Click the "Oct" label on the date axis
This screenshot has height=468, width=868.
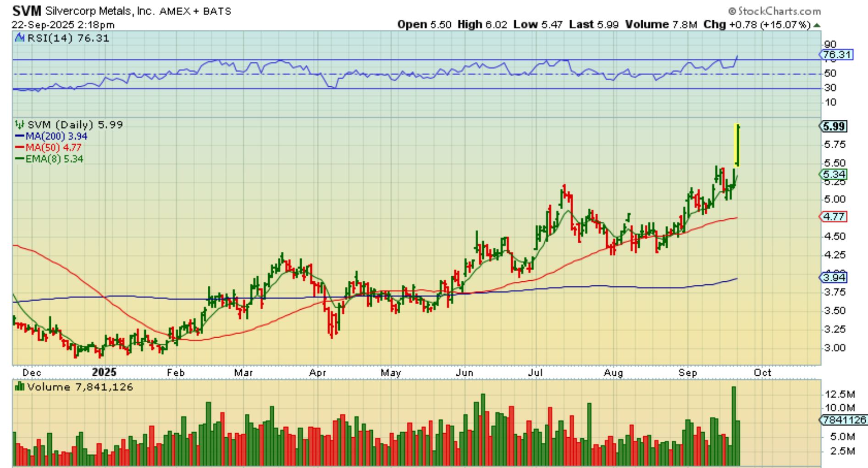[x=763, y=373]
